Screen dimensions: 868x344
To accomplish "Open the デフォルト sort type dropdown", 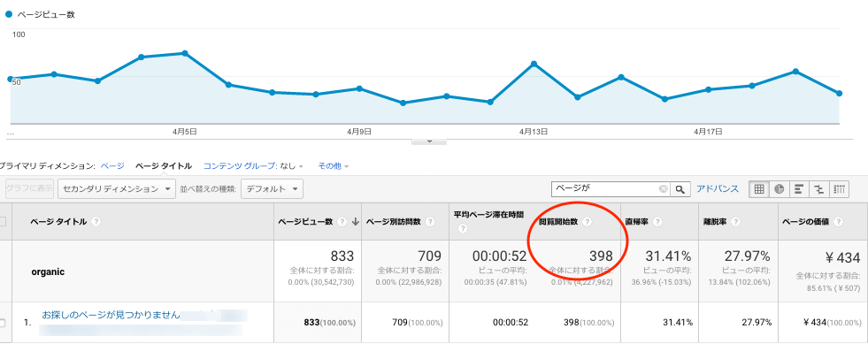I will click(x=273, y=189).
